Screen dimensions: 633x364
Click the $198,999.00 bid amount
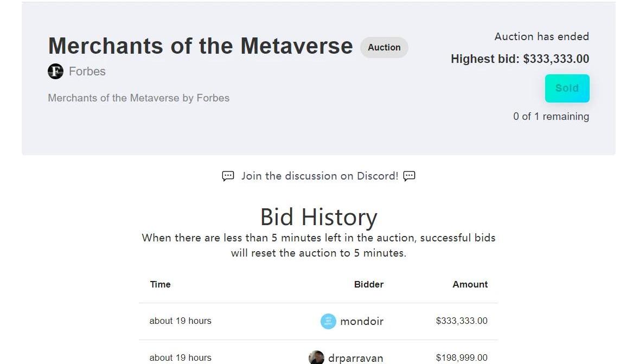click(x=462, y=358)
